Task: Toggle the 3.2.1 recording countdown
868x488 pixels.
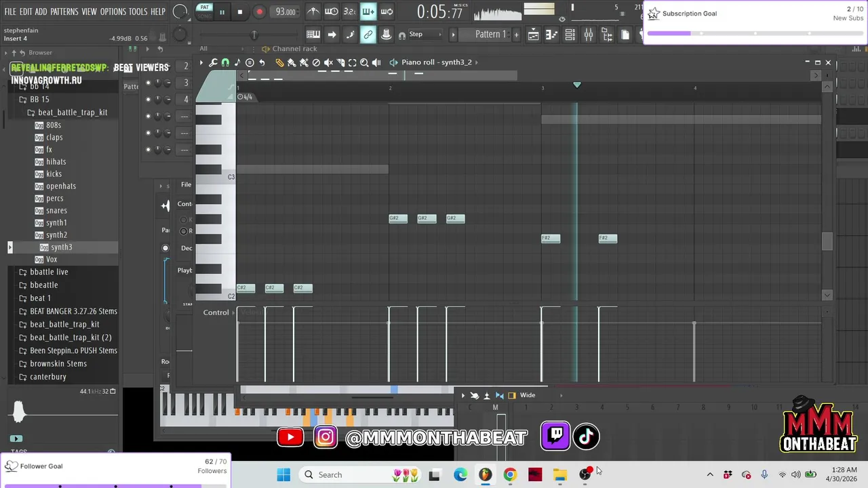Action: [x=349, y=12]
